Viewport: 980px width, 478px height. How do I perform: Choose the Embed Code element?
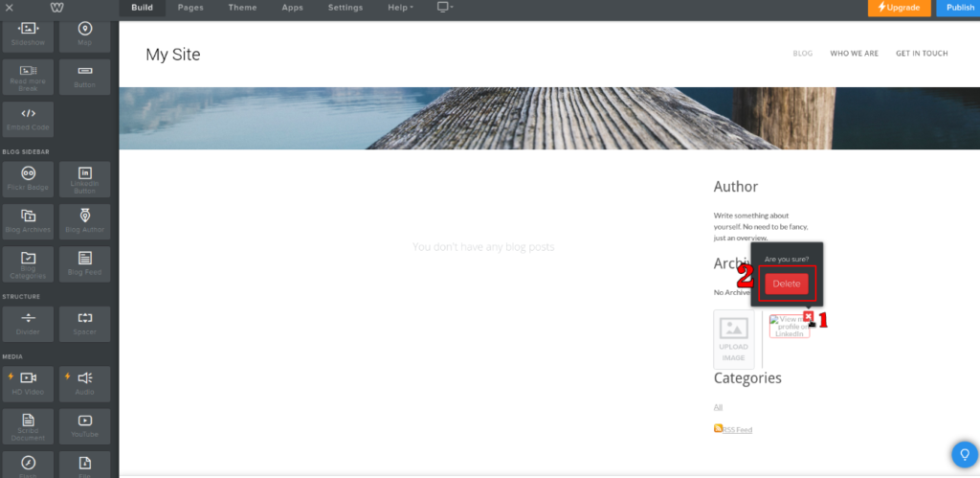[28, 120]
